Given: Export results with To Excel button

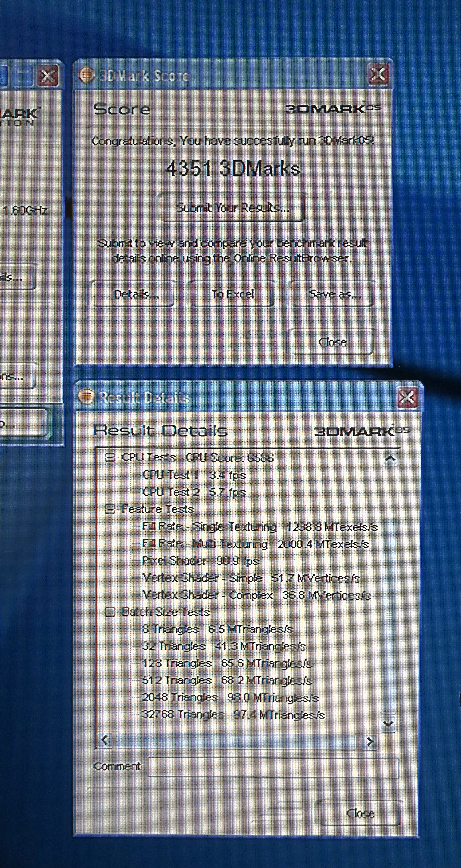Looking at the screenshot, I should 232,295.
